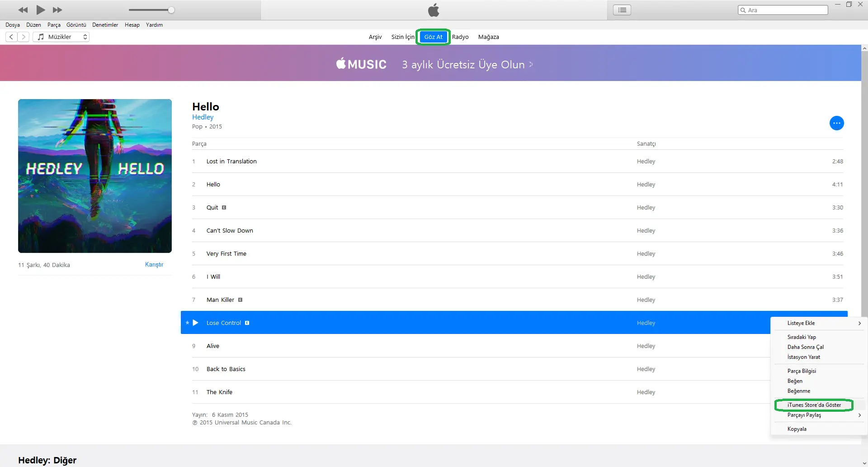868x467 pixels.
Task: Open the Hesap menu
Action: tap(132, 25)
